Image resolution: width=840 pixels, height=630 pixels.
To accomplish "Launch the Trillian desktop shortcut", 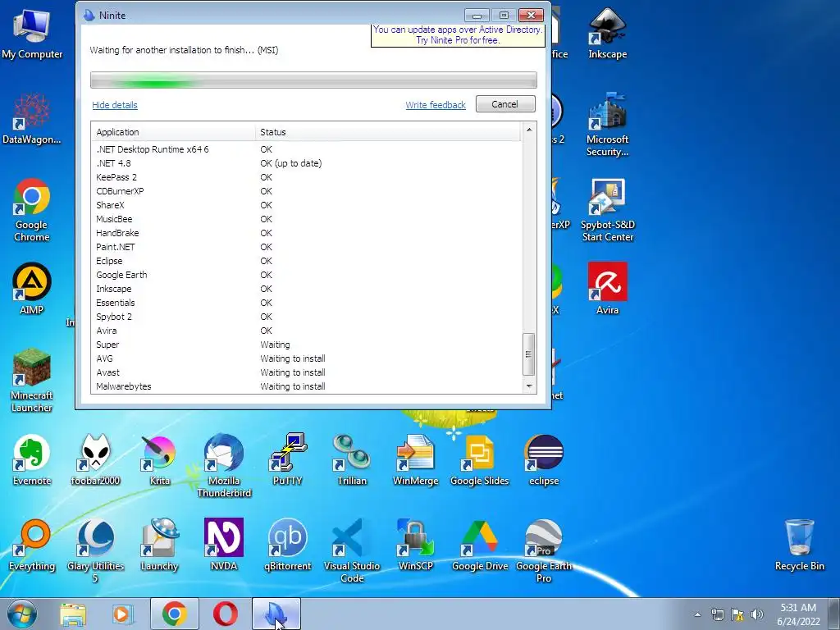I will pos(351,459).
